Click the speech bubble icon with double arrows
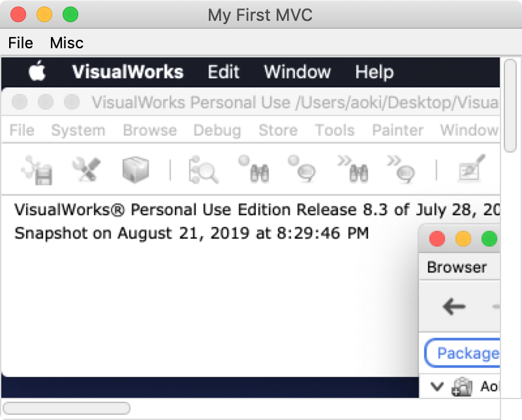This screenshot has height=420, width=522. click(x=401, y=169)
